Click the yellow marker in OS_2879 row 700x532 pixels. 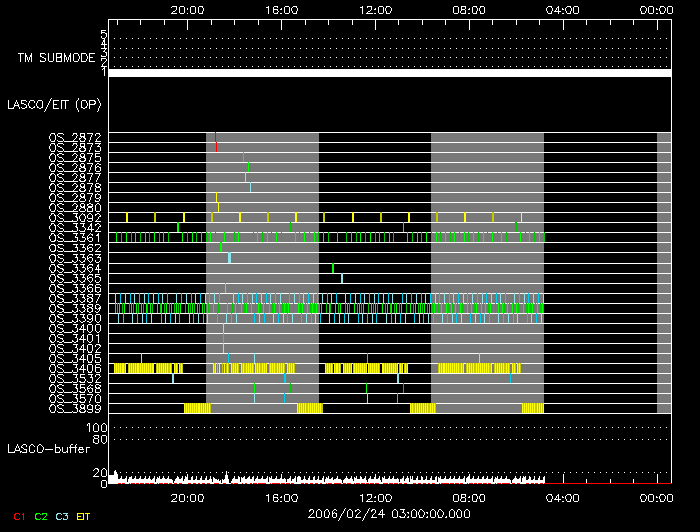click(217, 197)
